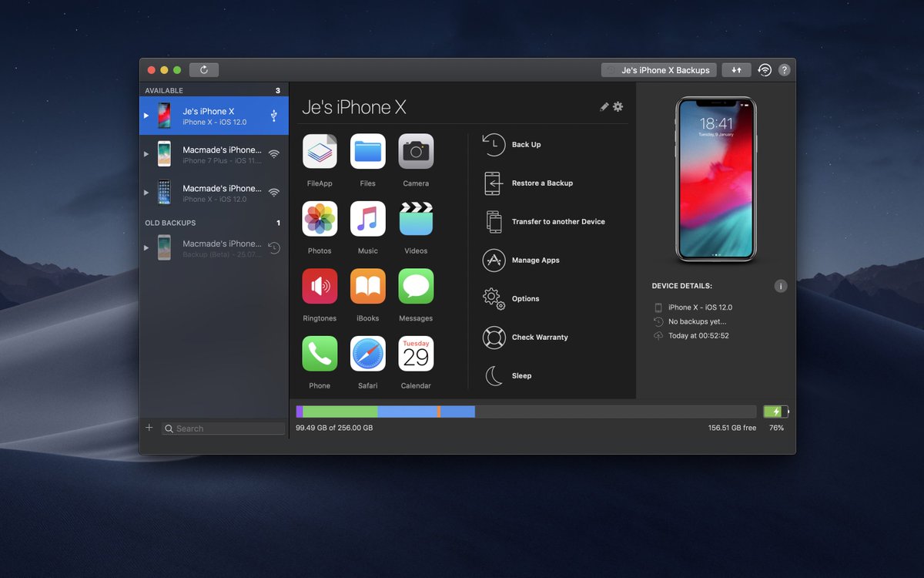924x578 pixels.
Task: Click backup clock icon in Old Backups row
Action: click(x=274, y=248)
